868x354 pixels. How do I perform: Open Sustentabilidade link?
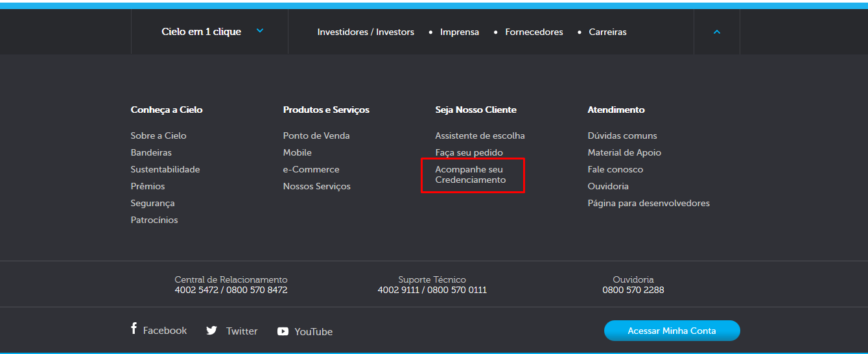coord(165,169)
